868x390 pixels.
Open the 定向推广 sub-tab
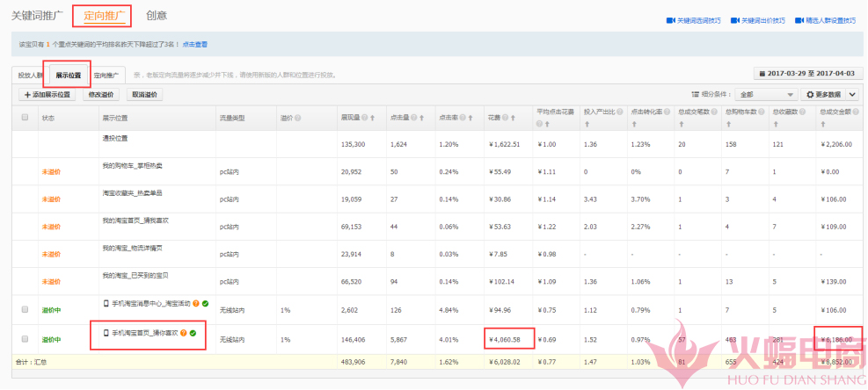pos(108,76)
